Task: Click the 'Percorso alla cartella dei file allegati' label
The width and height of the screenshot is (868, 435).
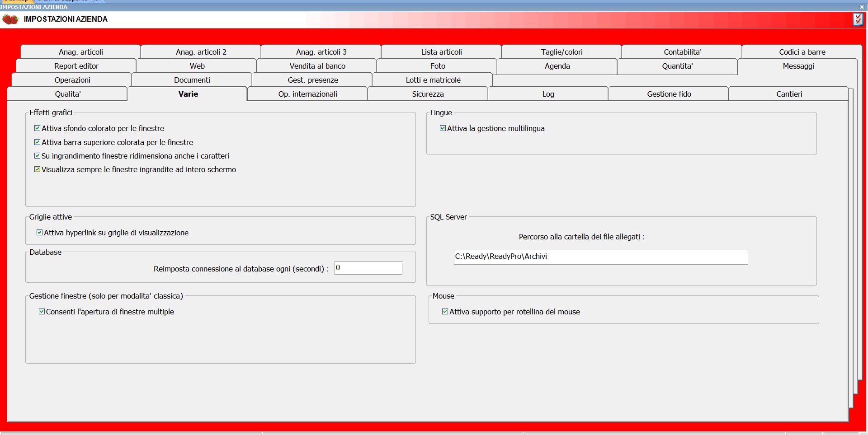Action: tap(582, 237)
